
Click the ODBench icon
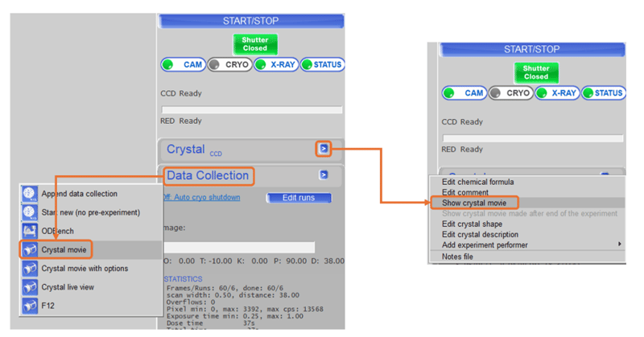point(30,231)
